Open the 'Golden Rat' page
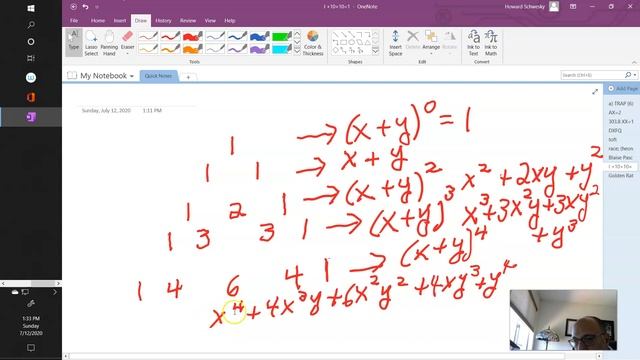 (621, 176)
